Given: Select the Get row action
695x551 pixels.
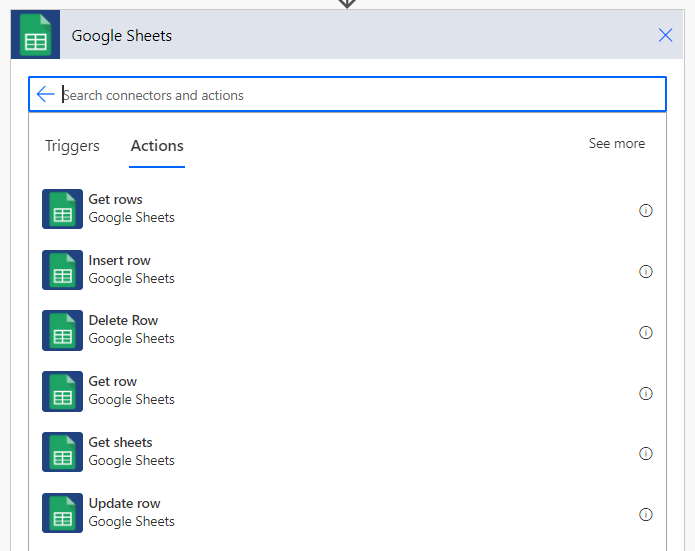Looking at the screenshot, I should tap(348, 391).
